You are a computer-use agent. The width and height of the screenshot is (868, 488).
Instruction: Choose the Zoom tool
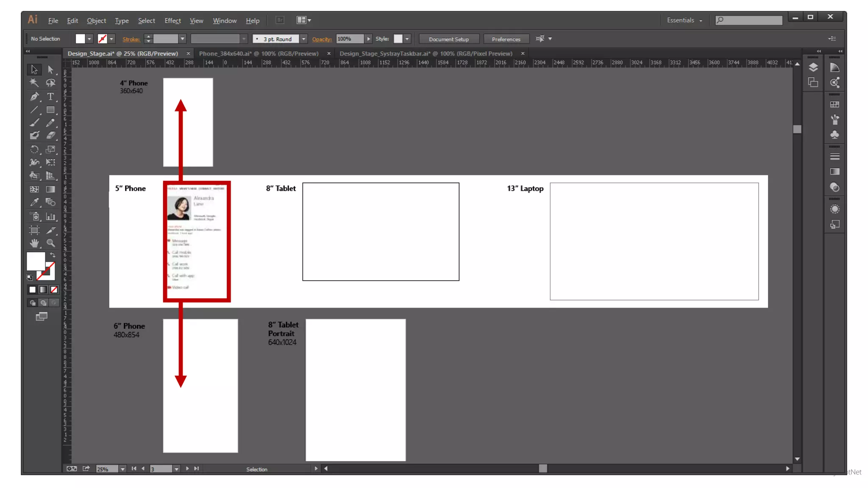click(x=50, y=243)
